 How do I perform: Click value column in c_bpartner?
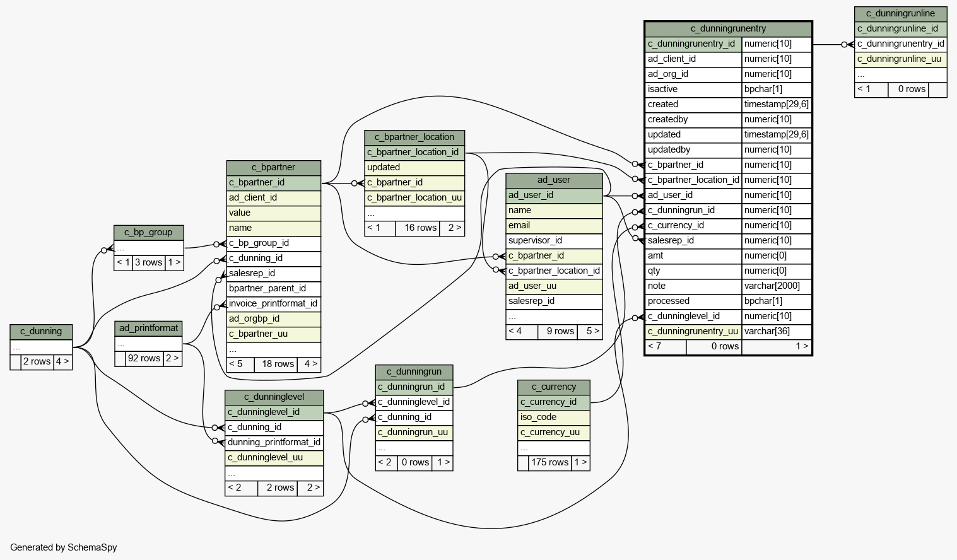coord(274,213)
